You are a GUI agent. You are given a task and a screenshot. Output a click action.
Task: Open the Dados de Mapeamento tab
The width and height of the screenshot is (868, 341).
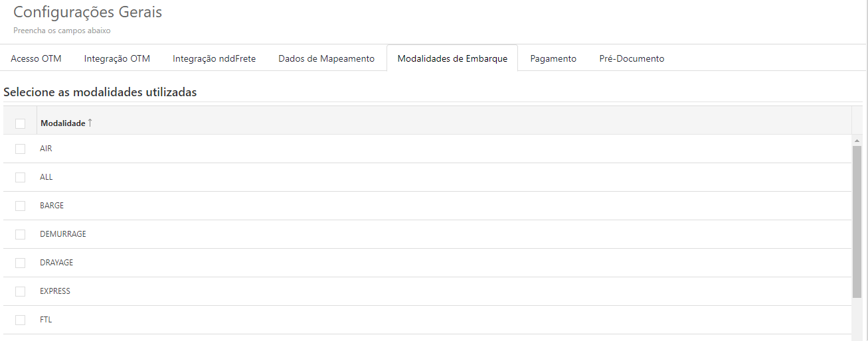point(326,58)
